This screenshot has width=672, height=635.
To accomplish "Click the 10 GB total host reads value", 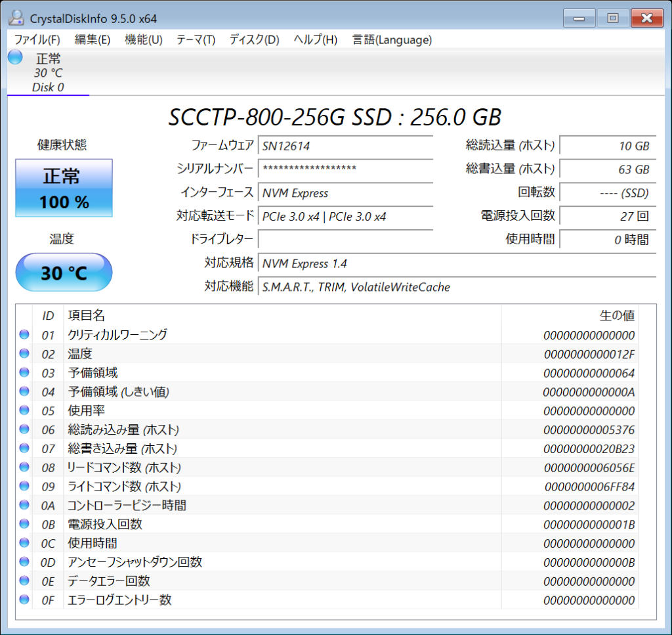I will [608, 146].
